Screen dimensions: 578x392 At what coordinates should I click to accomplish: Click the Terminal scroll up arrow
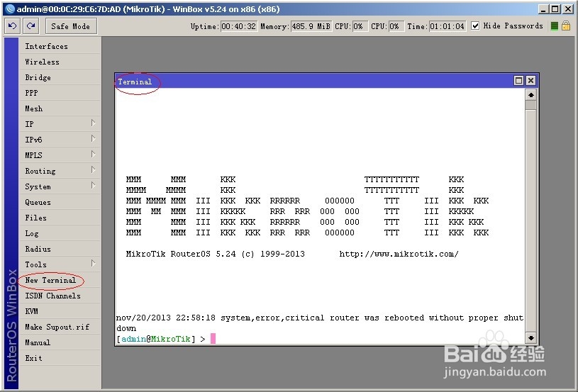[530, 95]
